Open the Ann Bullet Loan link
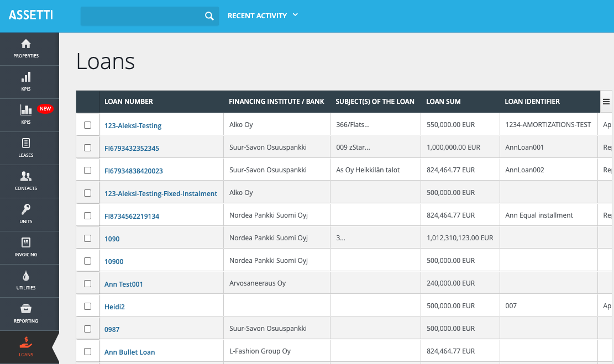 [130, 352]
